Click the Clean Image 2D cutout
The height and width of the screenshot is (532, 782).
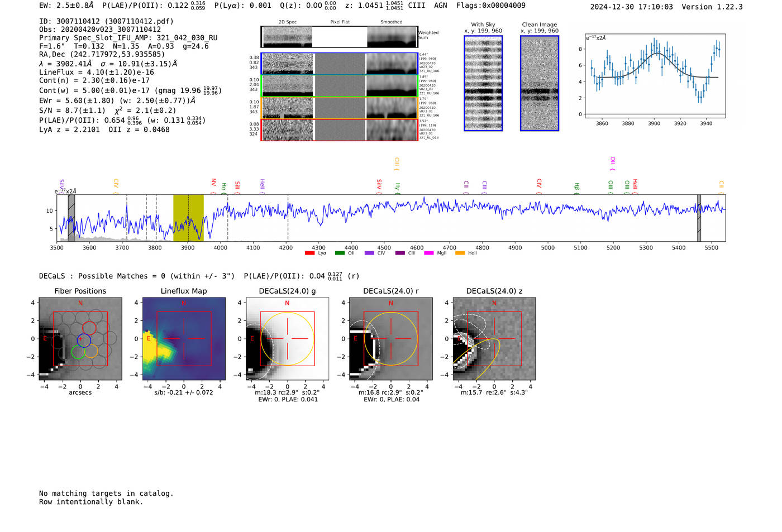pos(540,83)
